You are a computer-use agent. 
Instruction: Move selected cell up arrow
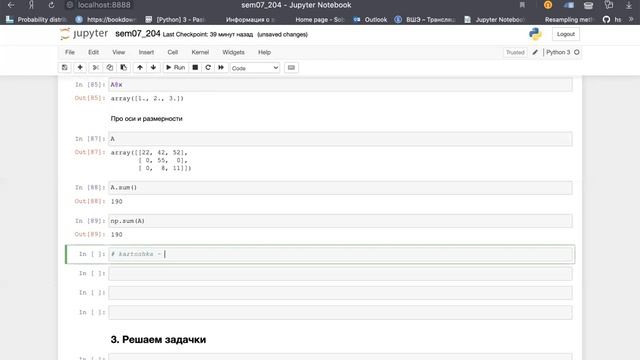click(x=140, y=68)
